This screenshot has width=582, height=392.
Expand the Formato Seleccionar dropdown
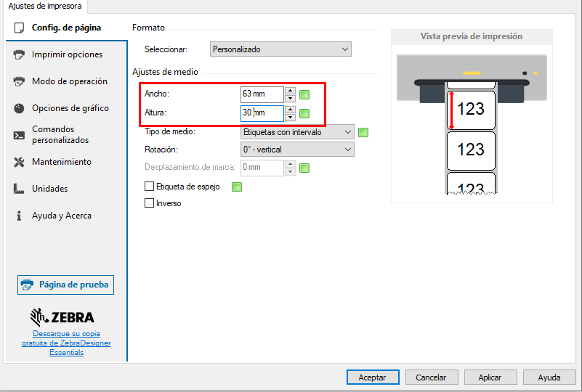point(280,49)
